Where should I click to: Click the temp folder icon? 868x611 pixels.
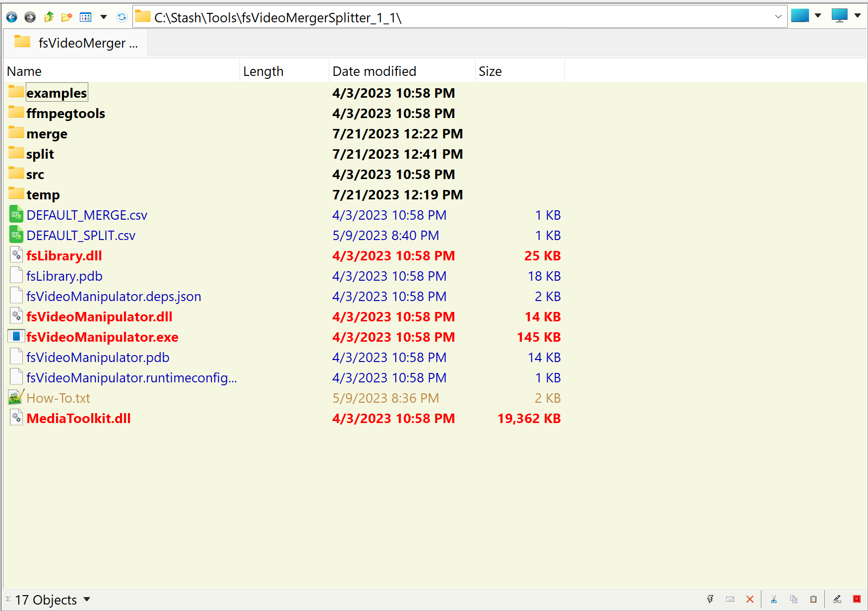pyautogui.click(x=16, y=193)
